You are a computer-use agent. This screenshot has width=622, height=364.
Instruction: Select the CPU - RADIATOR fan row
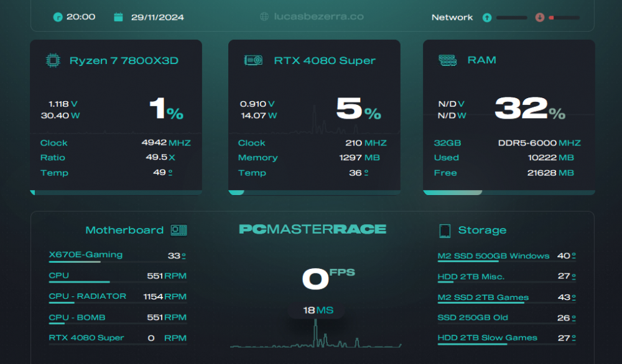[87, 296]
